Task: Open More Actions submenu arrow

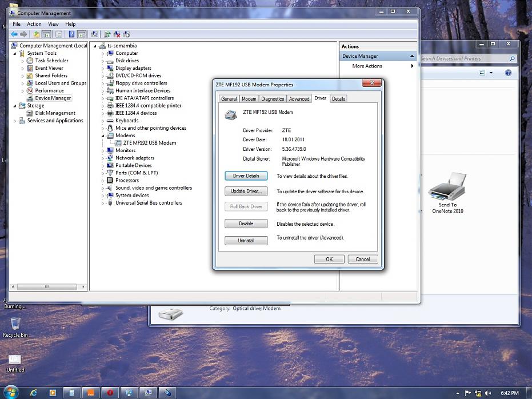Action: point(412,66)
